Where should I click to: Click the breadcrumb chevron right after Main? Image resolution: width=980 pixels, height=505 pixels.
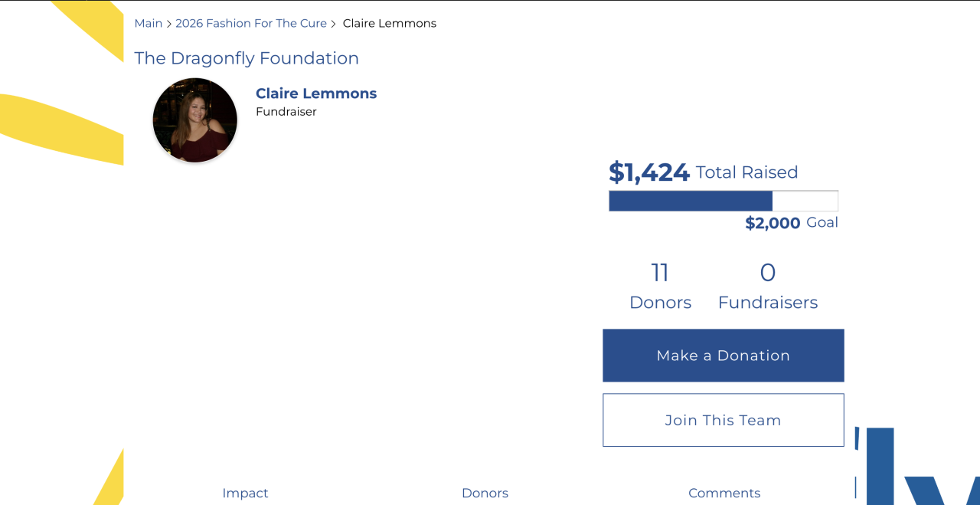click(169, 25)
